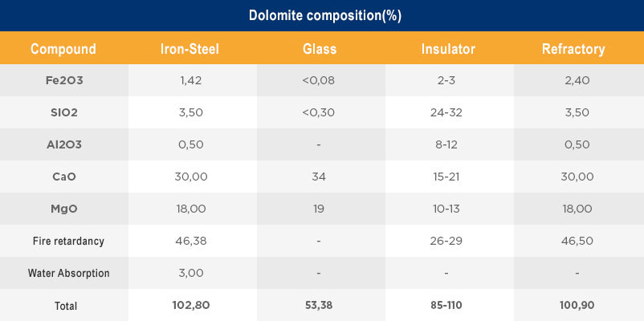Click the Al2O3 row label
This screenshot has width=644, height=321.
[63, 144]
